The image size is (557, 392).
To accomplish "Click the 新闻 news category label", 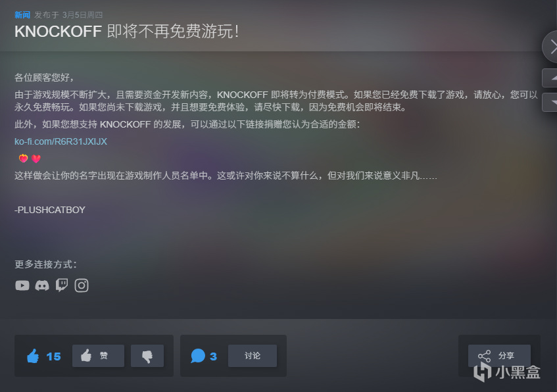I will (22, 15).
